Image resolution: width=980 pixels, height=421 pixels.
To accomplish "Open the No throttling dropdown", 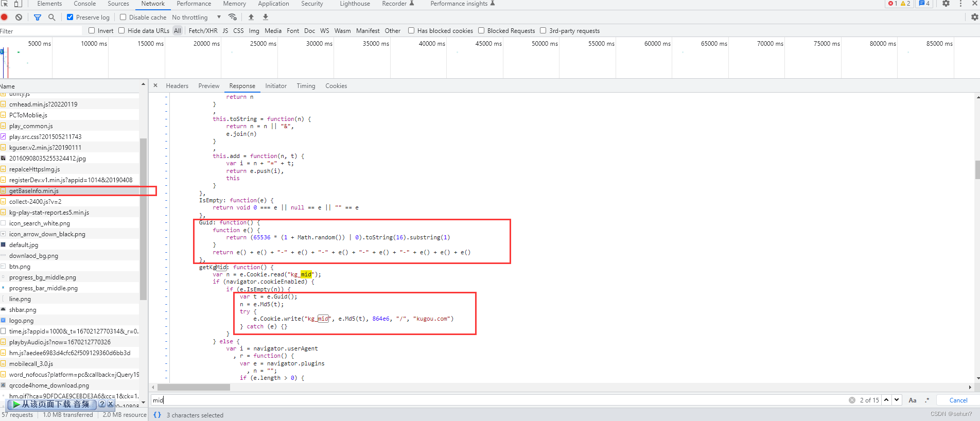I will (197, 17).
